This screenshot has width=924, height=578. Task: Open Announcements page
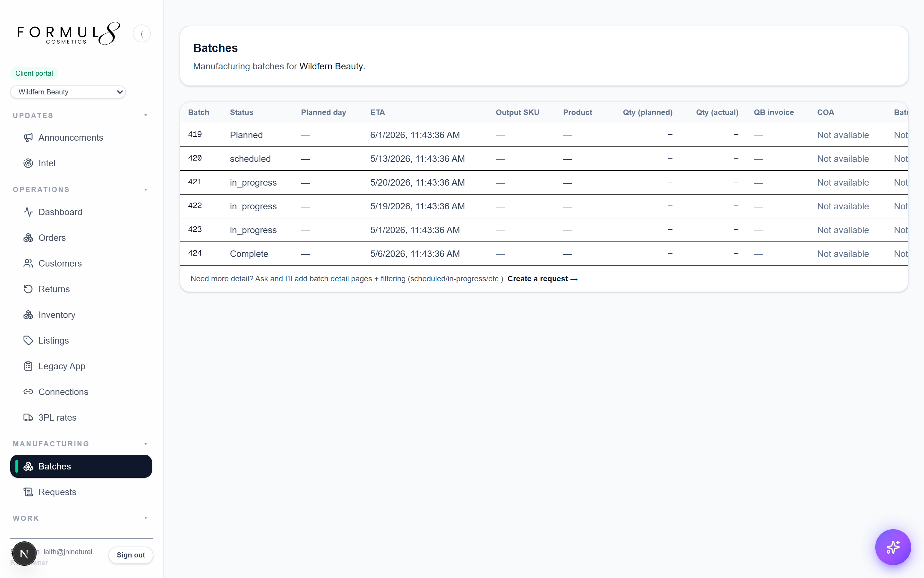[x=81, y=138]
